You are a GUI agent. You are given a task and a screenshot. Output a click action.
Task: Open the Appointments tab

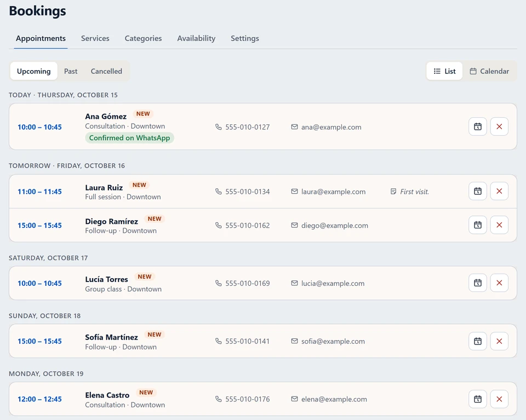pyautogui.click(x=41, y=38)
